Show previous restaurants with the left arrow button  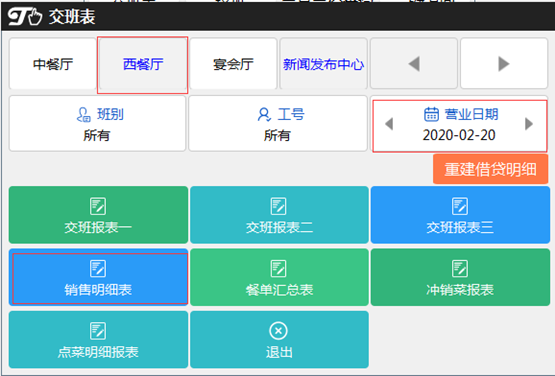click(x=414, y=64)
